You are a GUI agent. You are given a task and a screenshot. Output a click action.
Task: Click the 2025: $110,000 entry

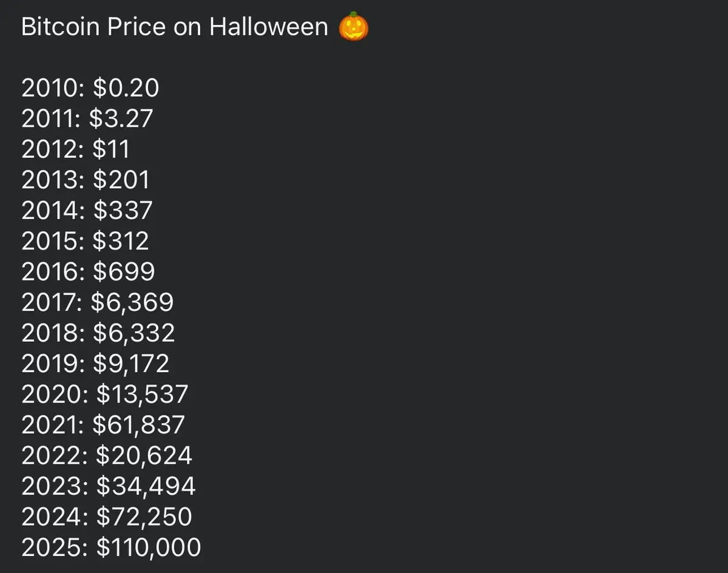111,548
